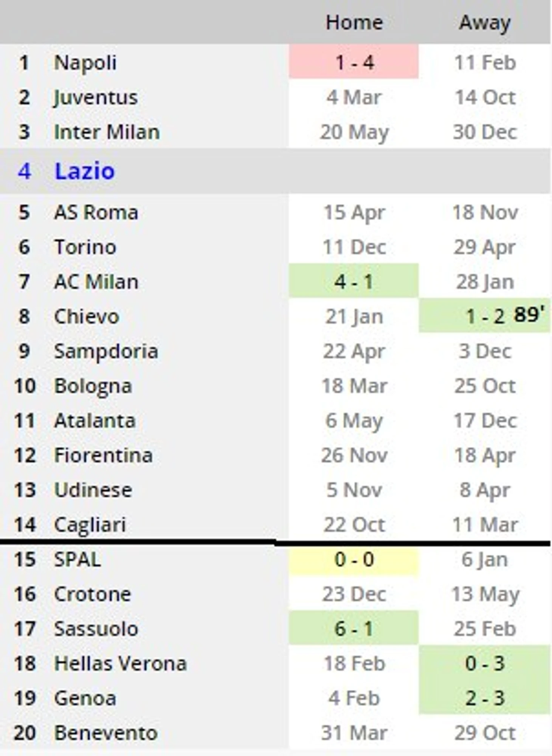Click the highlighted Lazio team name
This screenshot has width=552, height=756.
[85, 171]
